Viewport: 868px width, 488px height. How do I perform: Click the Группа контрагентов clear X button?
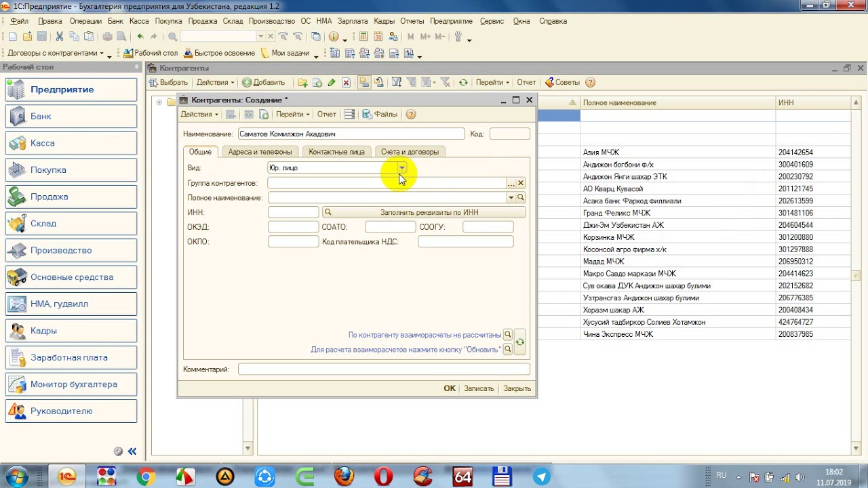(x=521, y=184)
